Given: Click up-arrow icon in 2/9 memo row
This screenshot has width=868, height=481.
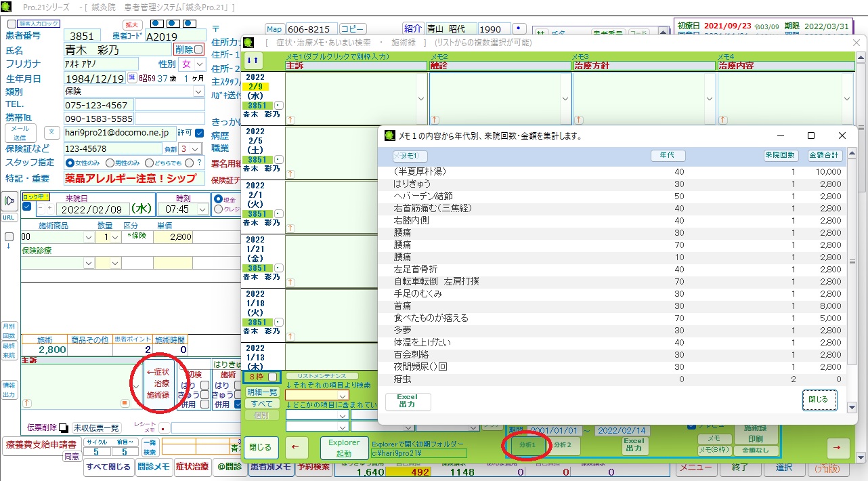Looking at the screenshot, I should coord(291,119).
